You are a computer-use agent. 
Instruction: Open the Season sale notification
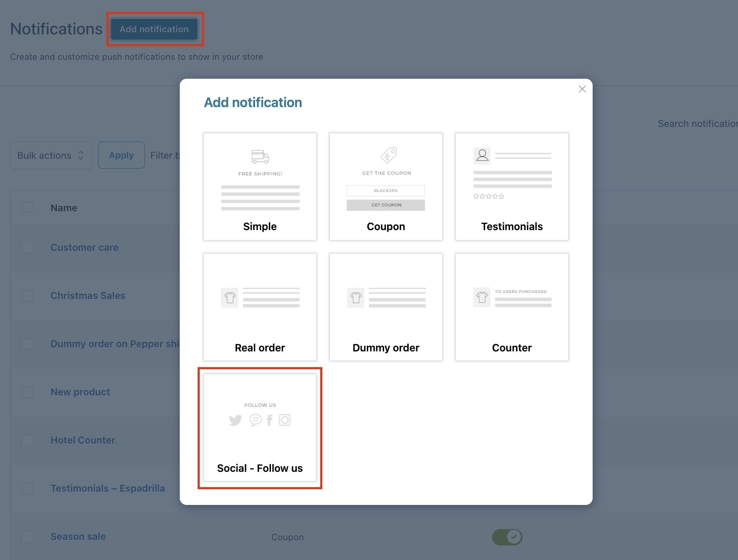click(78, 536)
